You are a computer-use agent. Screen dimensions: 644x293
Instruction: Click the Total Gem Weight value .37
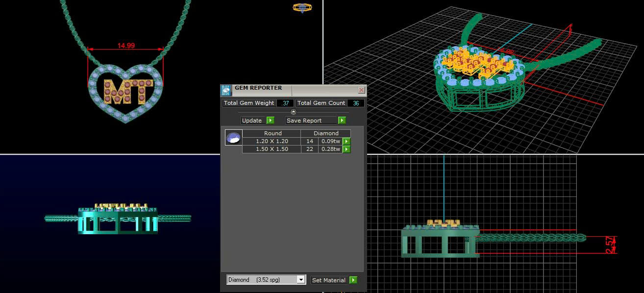pos(285,103)
